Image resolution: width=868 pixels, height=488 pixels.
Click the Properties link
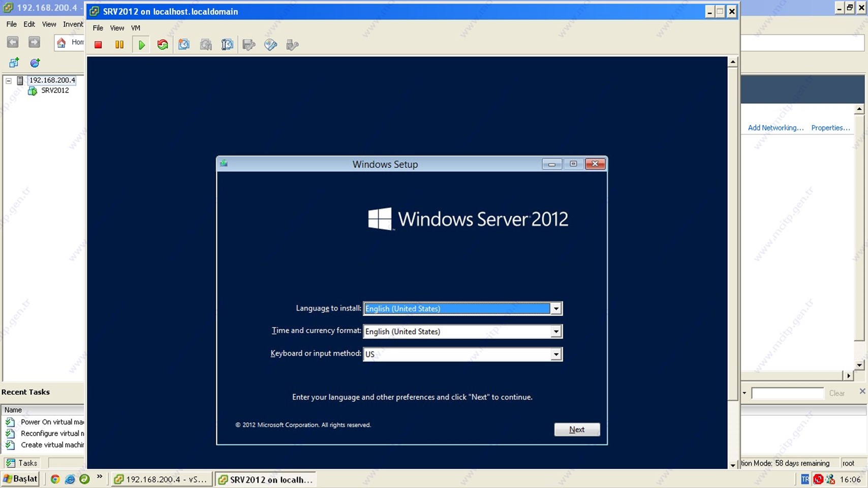830,128
